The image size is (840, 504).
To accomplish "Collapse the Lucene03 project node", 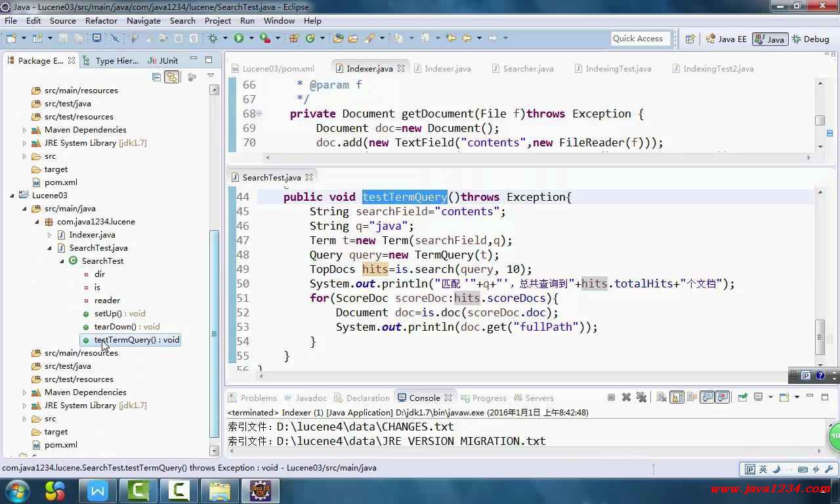I will click(12, 196).
